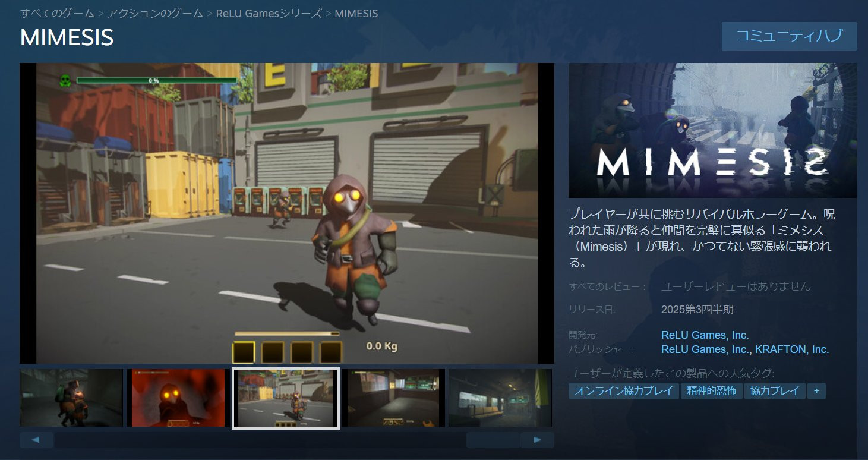Open publisher KRAFTON, Inc. link

click(792, 349)
